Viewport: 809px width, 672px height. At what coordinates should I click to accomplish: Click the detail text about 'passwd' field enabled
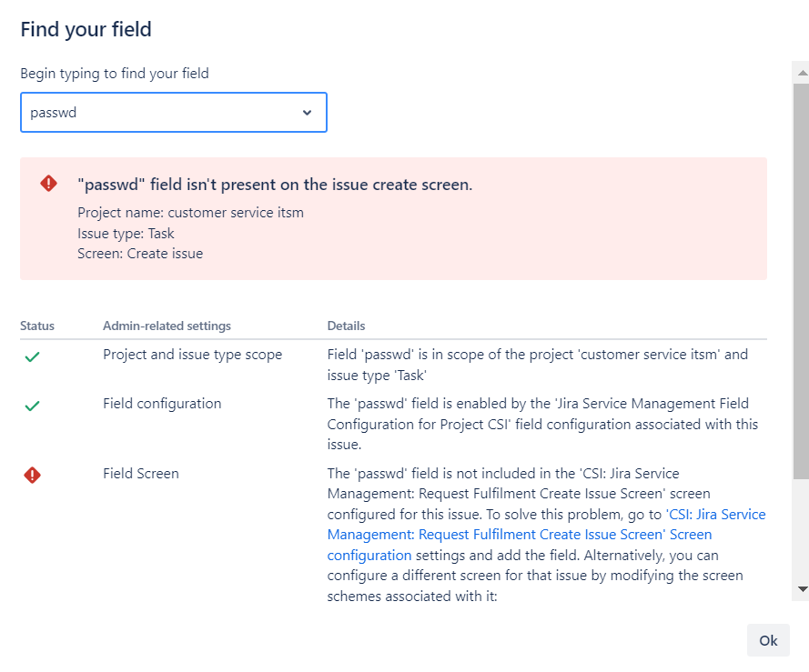click(542, 424)
